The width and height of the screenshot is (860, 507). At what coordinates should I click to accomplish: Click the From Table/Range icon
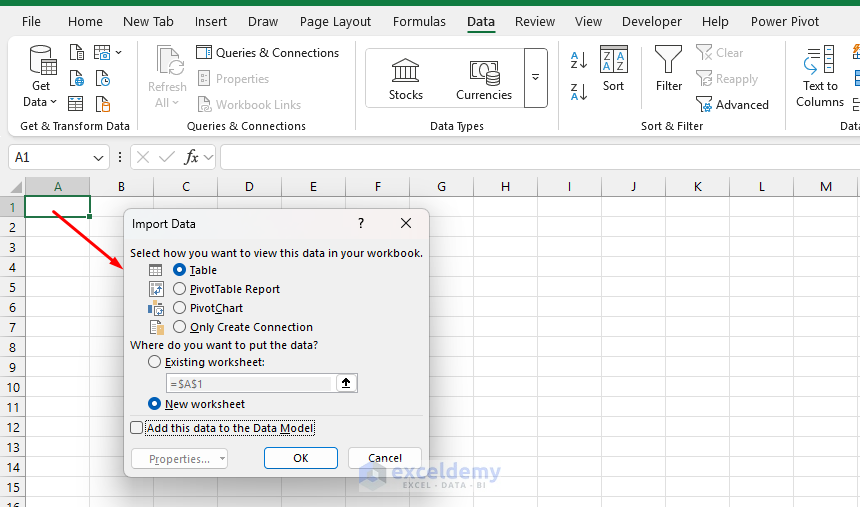coord(76,104)
